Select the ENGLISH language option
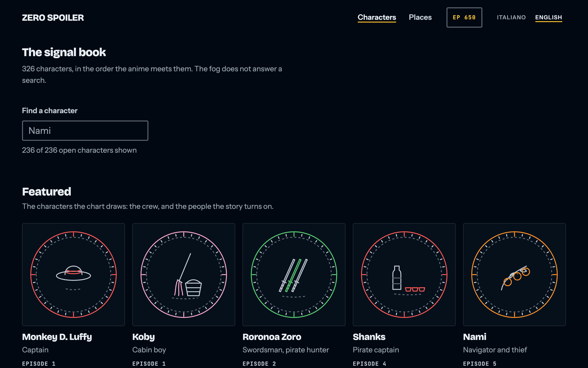The width and height of the screenshot is (588, 368). click(548, 17)
